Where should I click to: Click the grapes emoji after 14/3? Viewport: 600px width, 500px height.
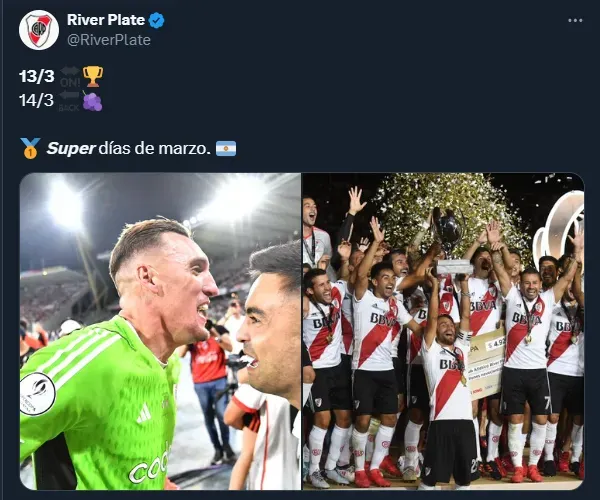click(x=92, y=101)
